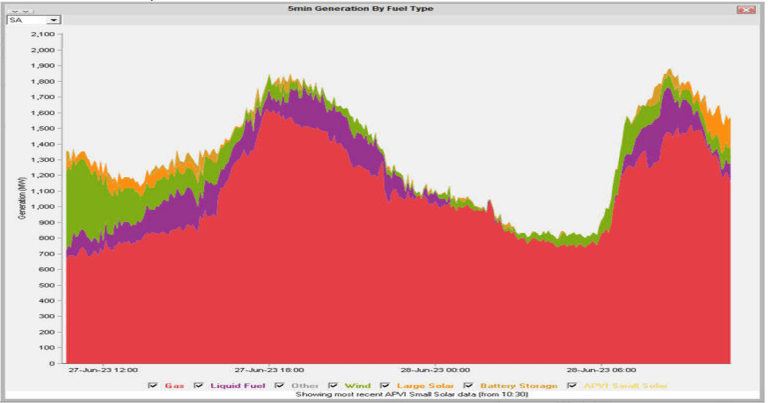The width and height of the screenshot is (768, 403).
Task: Open the SA region dropdown
Action: point(53,19)
